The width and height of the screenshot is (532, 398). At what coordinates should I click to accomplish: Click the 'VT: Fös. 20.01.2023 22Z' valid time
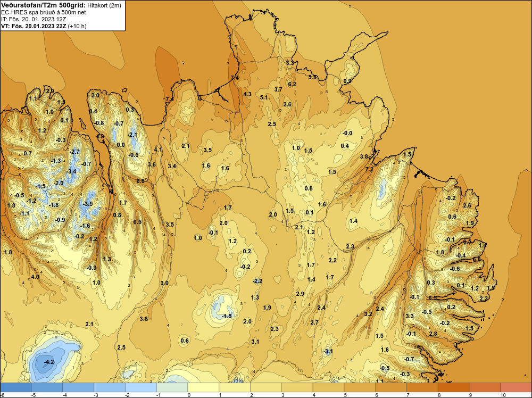[x=34, y=26]
